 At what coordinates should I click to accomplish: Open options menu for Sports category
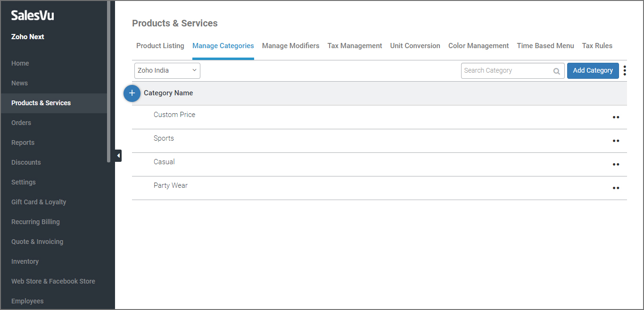point(616,141)
